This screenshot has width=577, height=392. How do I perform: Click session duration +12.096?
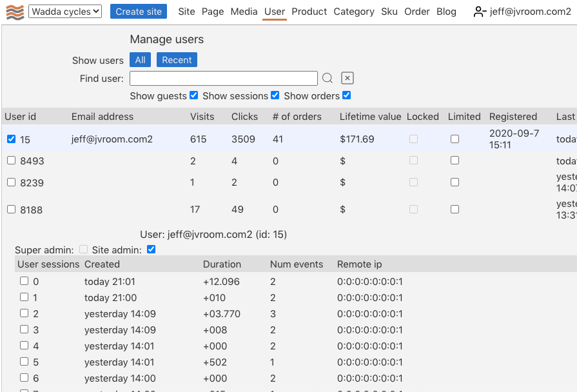click(221, 282)
